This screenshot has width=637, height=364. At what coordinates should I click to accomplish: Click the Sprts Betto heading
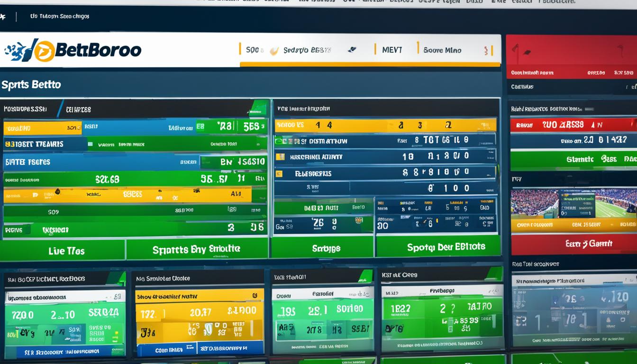pyautogui.click(x=31, y=85)
